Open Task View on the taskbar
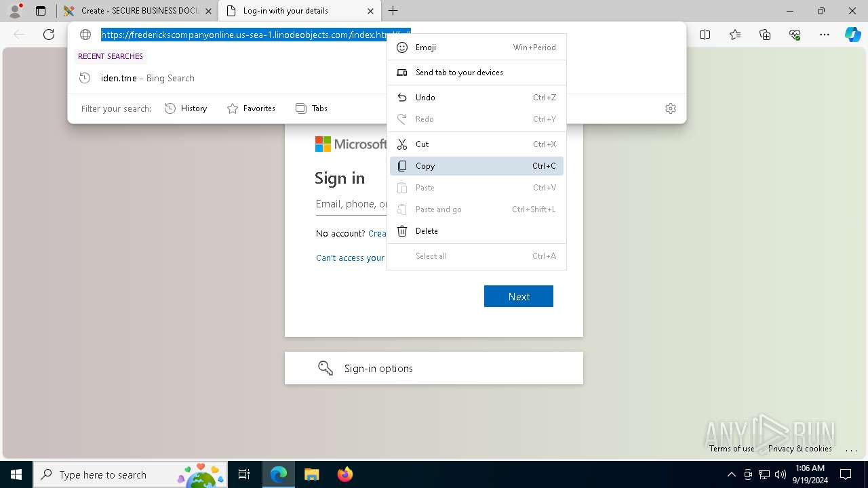 (244, 474)
